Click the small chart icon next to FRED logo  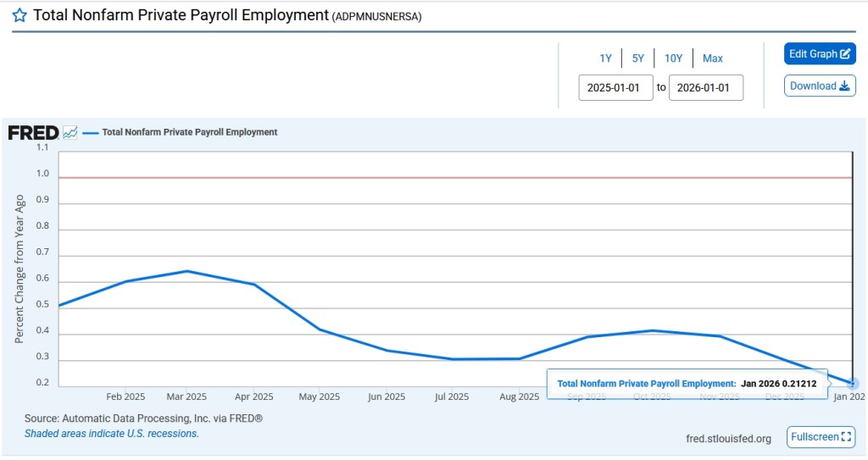click(70, 132)
